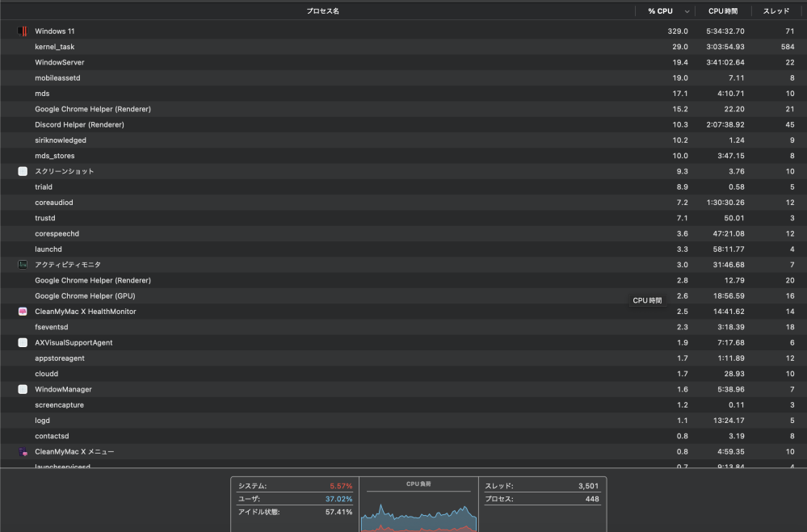The width and height of the screenshot is (807, 532).
Task: Click the 329.0 CPU percentage value
Action: tap(678, 31)
